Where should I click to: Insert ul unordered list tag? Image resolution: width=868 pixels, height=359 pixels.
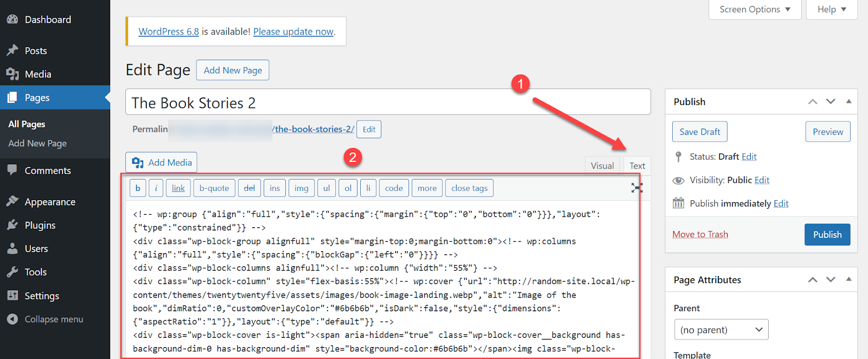(x=327, y=188)
